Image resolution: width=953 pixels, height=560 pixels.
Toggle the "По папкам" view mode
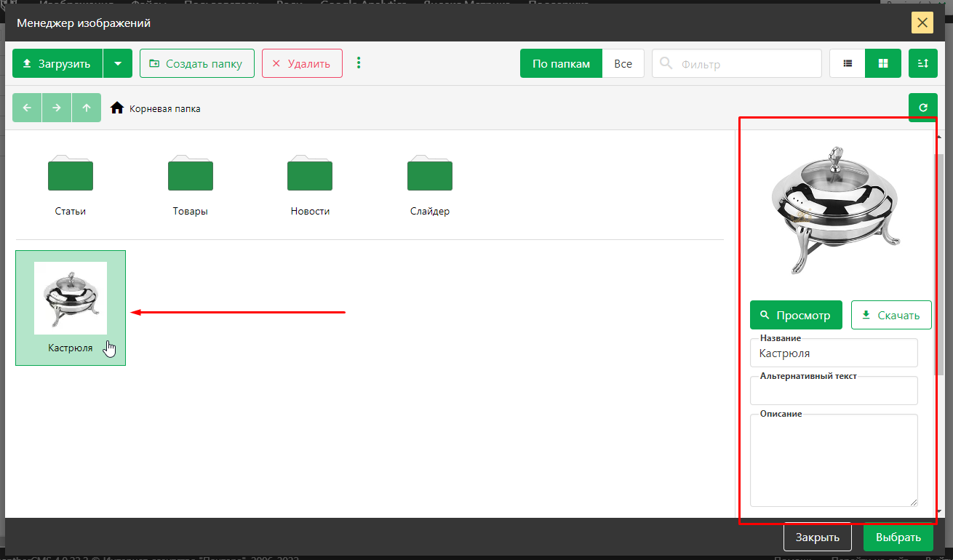coord(561,63)
